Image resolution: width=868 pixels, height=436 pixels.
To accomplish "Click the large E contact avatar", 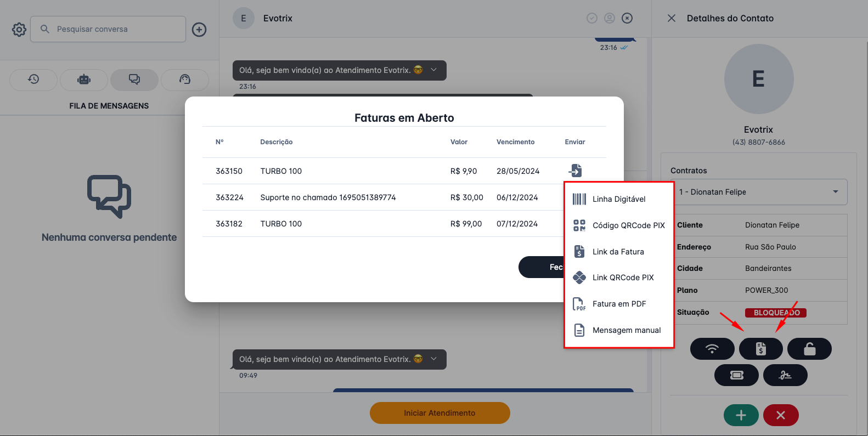I will click(759, 79).
